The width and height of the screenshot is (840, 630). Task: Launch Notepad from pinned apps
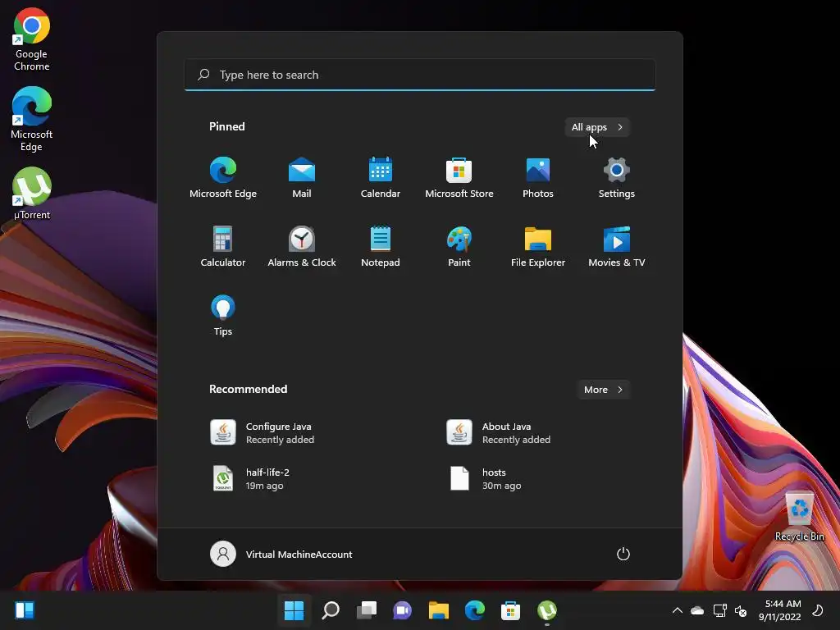[x=381, y=246]
